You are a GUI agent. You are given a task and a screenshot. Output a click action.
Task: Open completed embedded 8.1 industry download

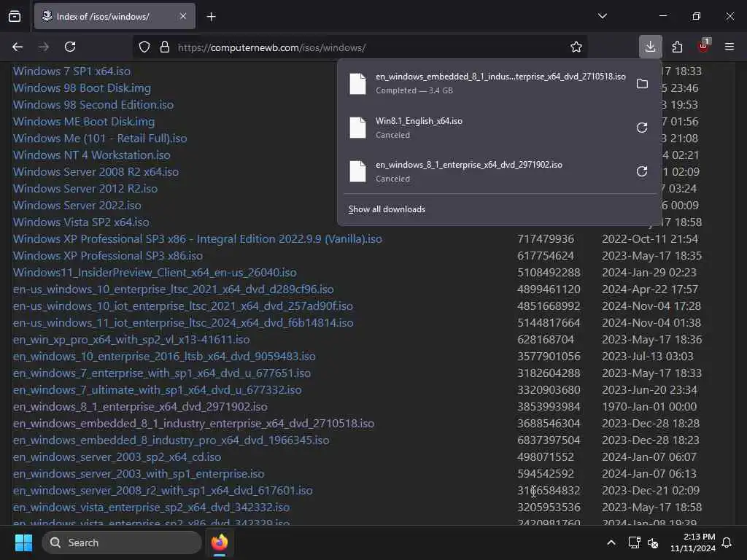pyautogui.click(x=486, y=83)
